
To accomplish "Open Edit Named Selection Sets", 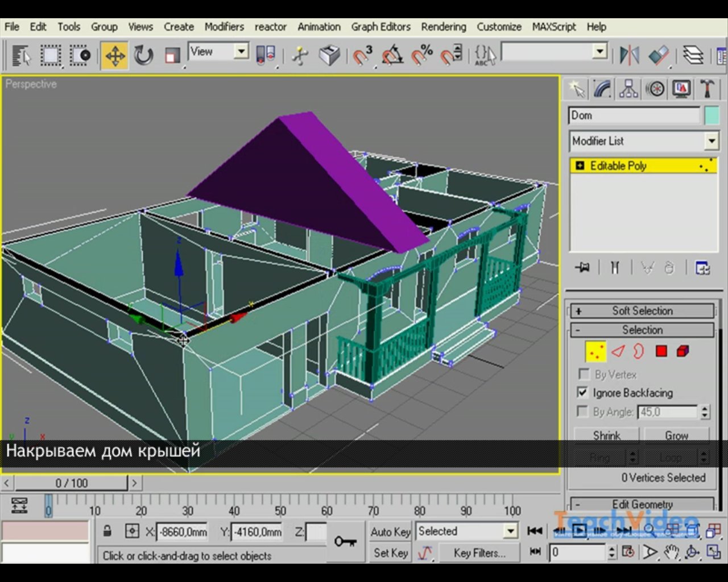I will click(485, 56).
